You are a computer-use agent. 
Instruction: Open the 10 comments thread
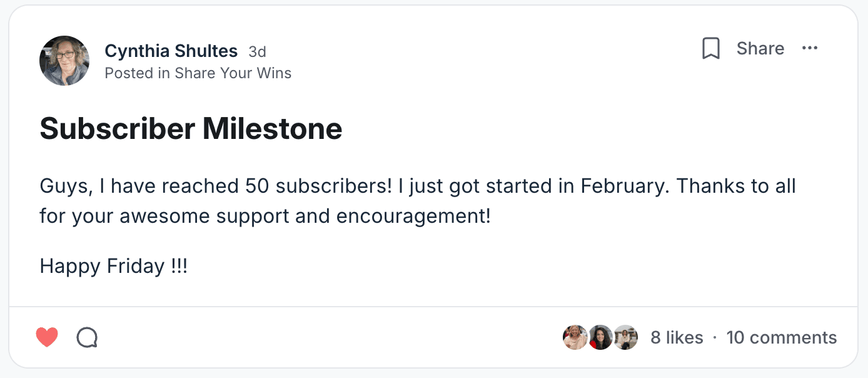(781, 338)
